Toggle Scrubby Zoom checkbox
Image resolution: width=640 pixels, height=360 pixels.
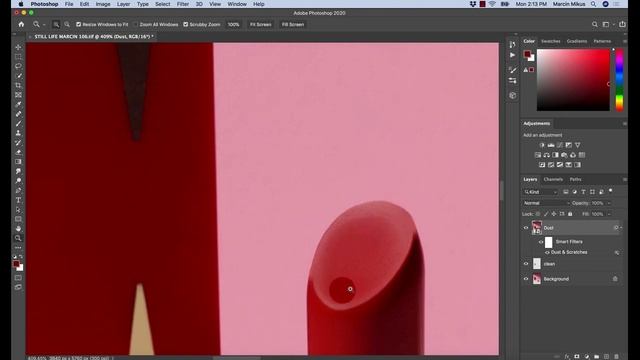(x=186, y=24)
